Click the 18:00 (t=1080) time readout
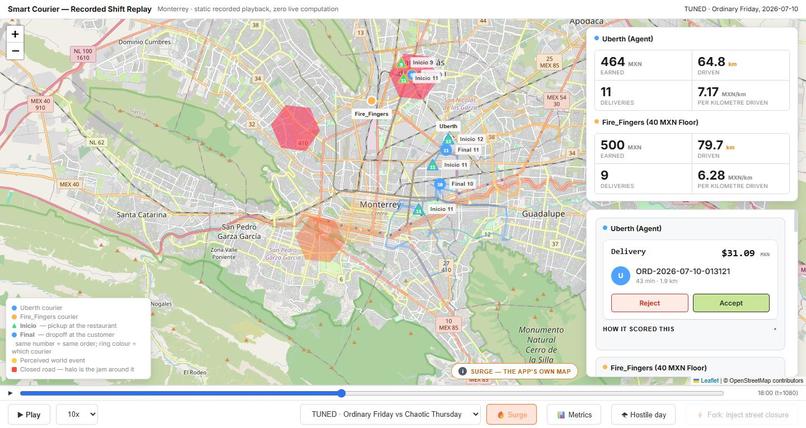Image resolution: width=806 pixels, height=428 pixels. tap(778, 393)
